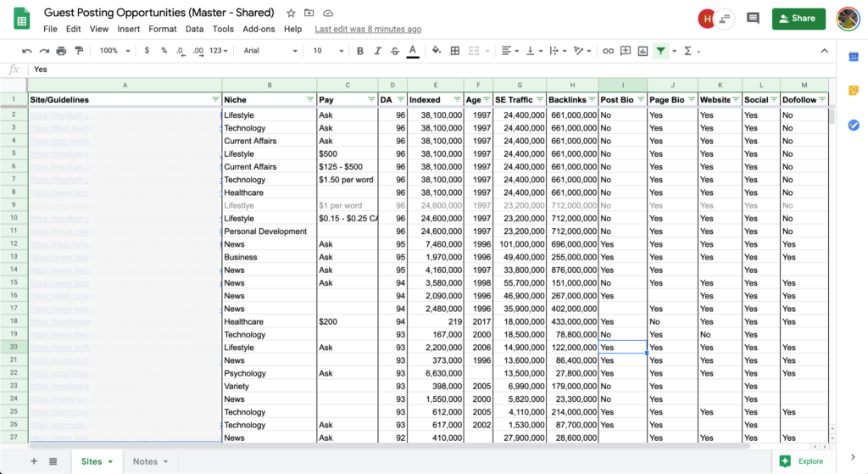The width and height of the screenshot is (868, 474).
Task: Open the Format menu
Action: [163, 29]
